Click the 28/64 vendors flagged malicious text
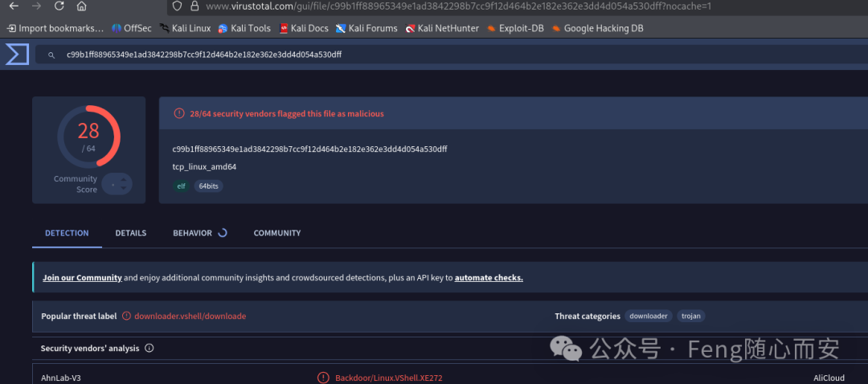The width and height of the screenshot is (868, 384). tap(287, 113)
